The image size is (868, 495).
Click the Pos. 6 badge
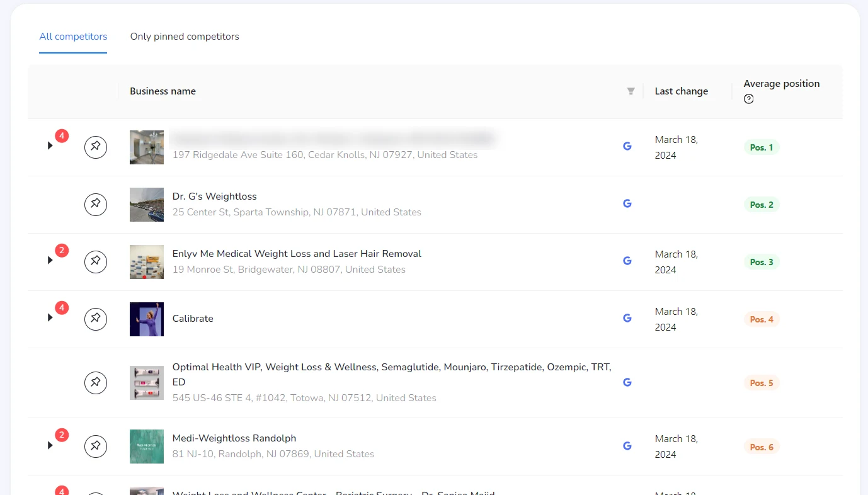(762, 447)
